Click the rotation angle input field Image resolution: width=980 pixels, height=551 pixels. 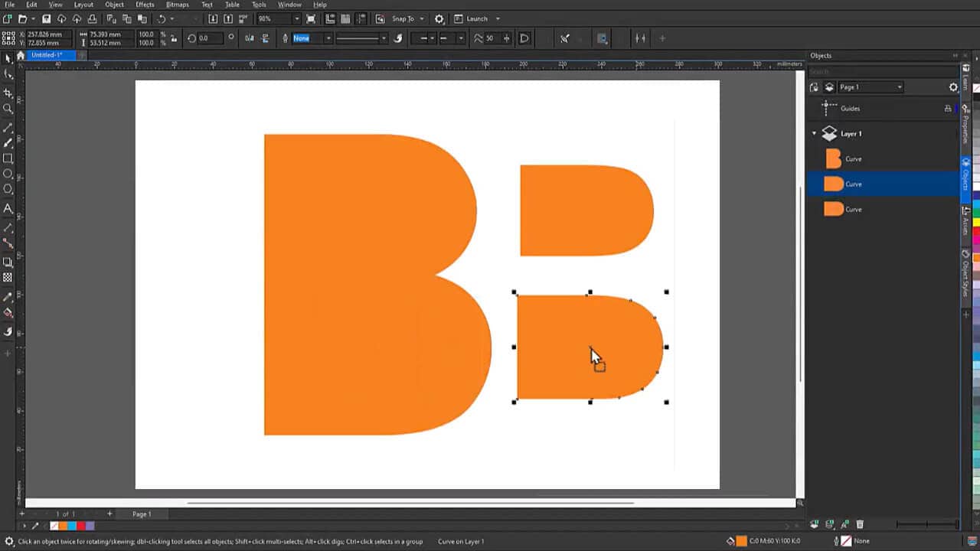[x=211, y=38]
